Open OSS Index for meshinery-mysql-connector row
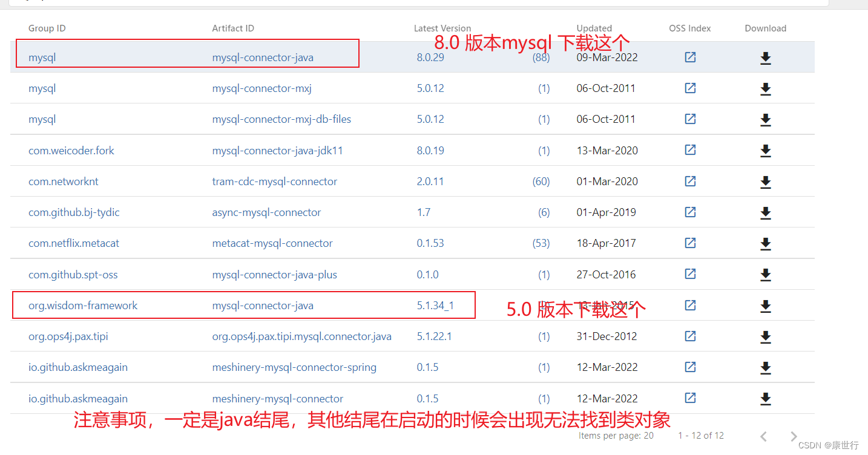Viewport: 868px width, 455px height. [690, 398]
